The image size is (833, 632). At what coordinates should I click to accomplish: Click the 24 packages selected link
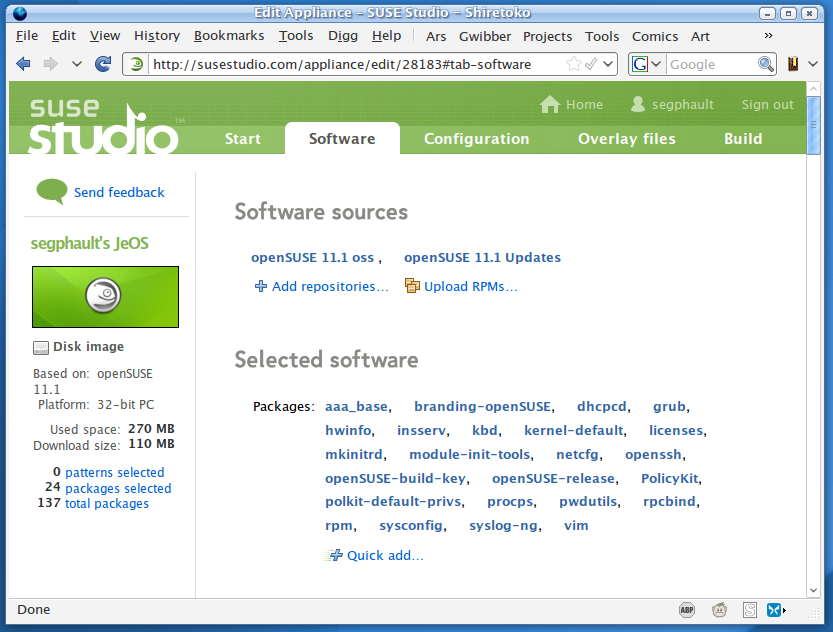coord(118,488)
